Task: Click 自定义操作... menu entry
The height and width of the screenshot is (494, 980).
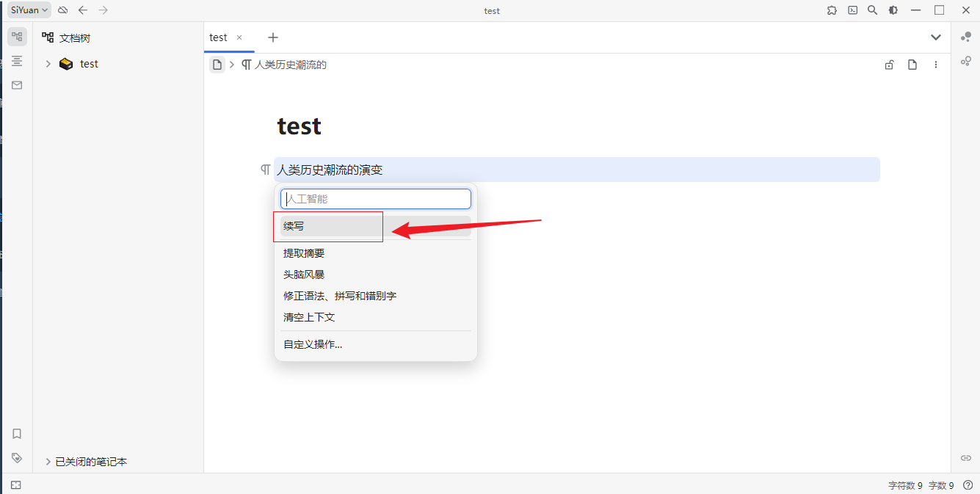Action: (x=313, y=344)
